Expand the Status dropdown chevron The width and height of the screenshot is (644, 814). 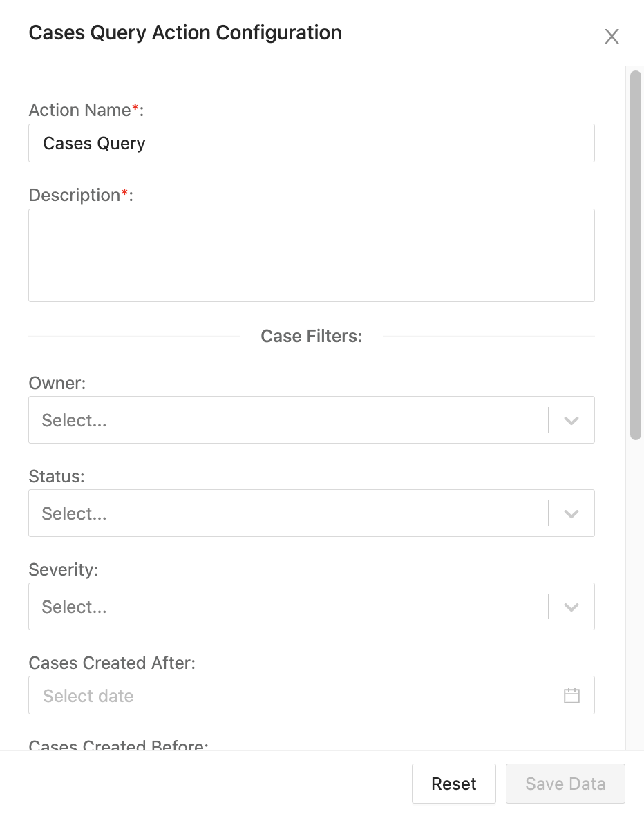tap(570, 513)
